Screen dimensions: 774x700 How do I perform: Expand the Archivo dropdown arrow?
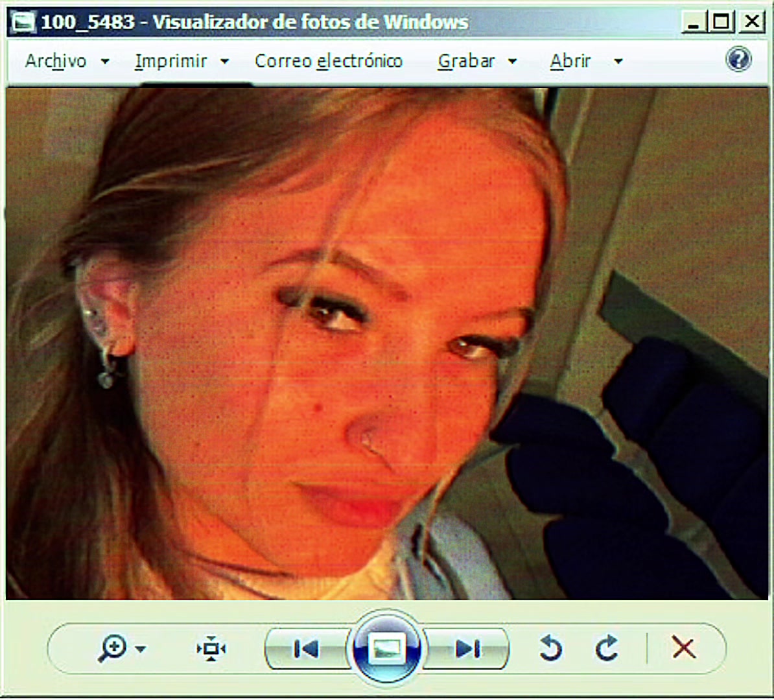[104, 62]
